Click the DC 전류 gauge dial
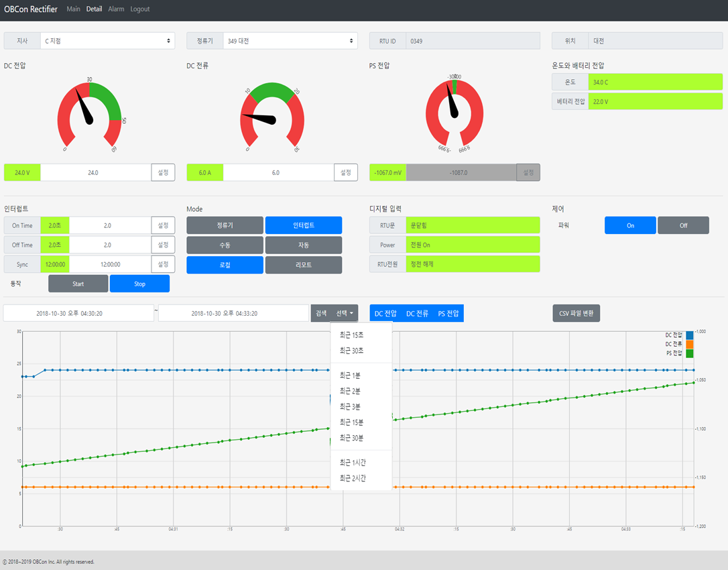728x570 pixels. (x=272, y=116)
